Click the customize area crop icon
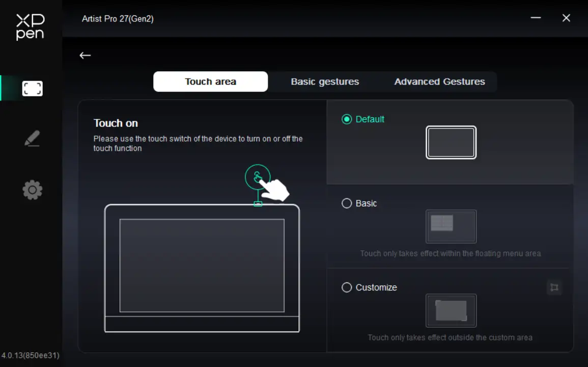 coord(554,287)
